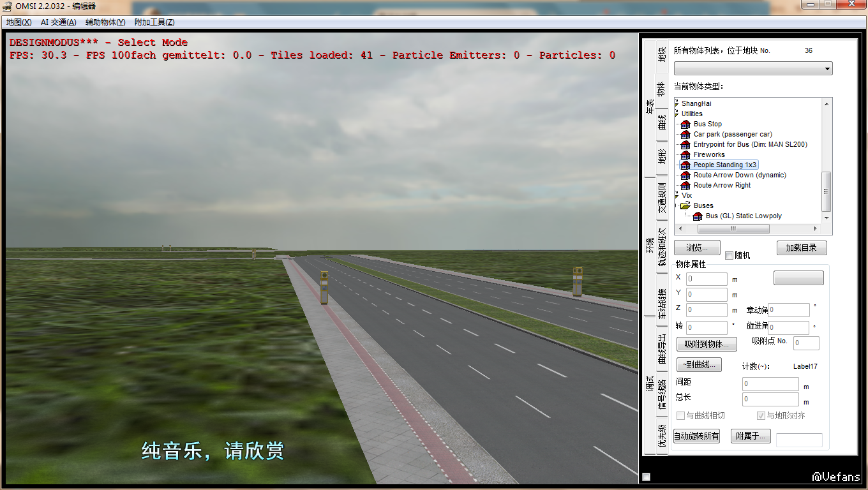This screenshot has width=868, height=490.
Task: Click the unlabeled button beside the X field
Action: pyautogui.click(x=798, y=278)
